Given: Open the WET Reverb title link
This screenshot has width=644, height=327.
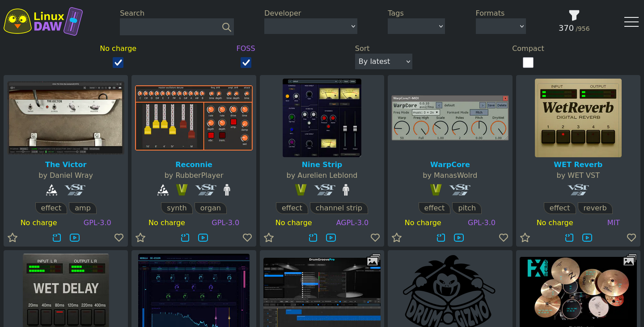Looking at the screenshot, I should pos(578,164).
